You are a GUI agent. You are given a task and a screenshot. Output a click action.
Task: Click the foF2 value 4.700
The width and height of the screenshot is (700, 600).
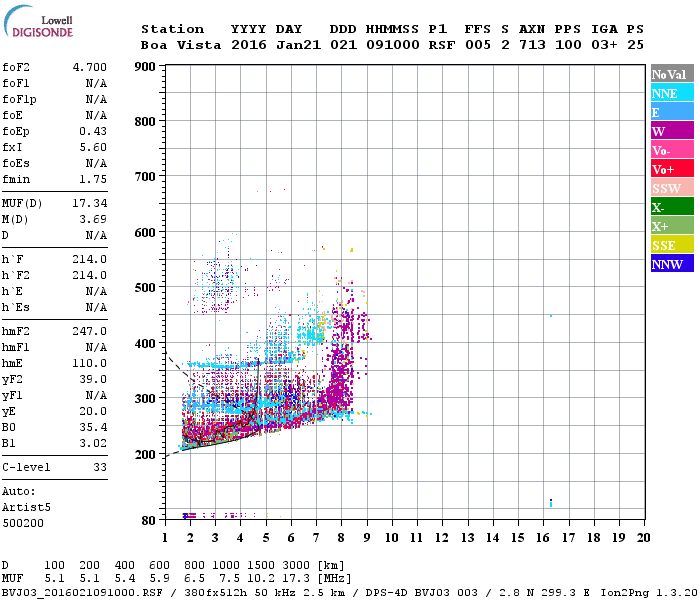click(x=90, y=67)
